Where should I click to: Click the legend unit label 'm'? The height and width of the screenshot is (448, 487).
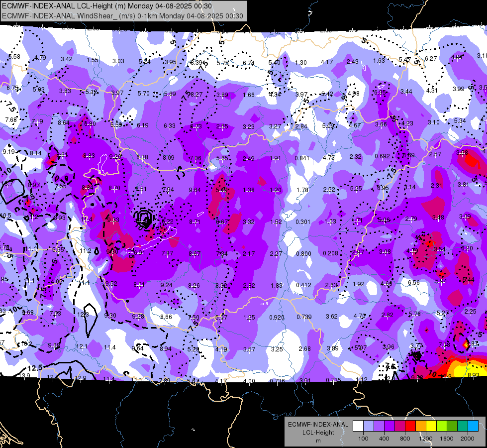[318, 441]
